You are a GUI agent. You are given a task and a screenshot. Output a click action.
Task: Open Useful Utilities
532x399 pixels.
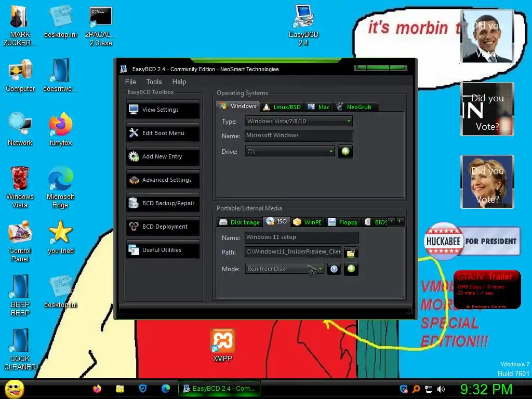[x=163, y=250]
